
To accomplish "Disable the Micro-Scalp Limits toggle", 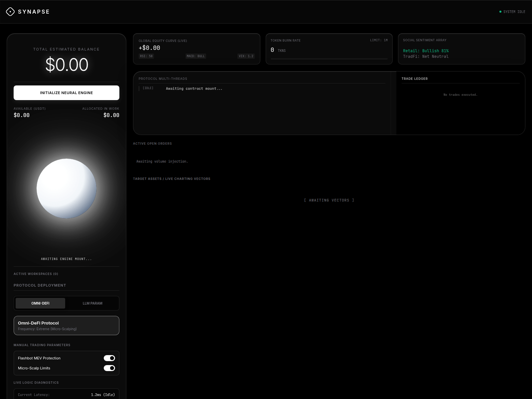I will coord(109,368).
